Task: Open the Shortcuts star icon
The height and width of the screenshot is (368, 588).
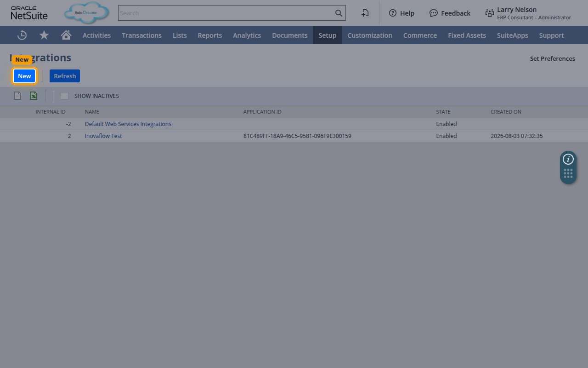Action: 44,35
